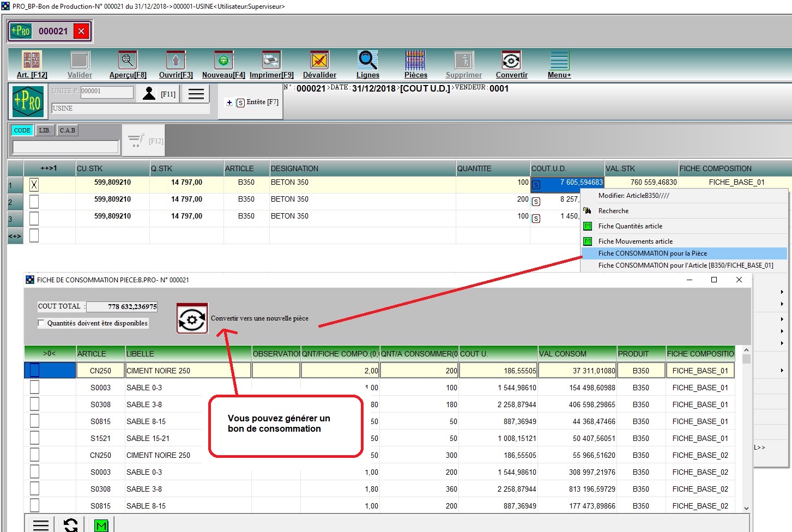Click the S icon in COUT U.D. row 1

point(536,185)
